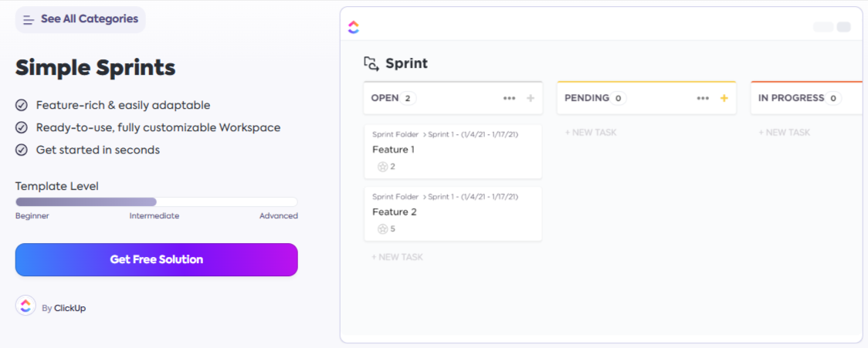This screenshot has width=868, height=348.
Task: Open the PENDING column ellipsis menu
Action: point(703,98)
